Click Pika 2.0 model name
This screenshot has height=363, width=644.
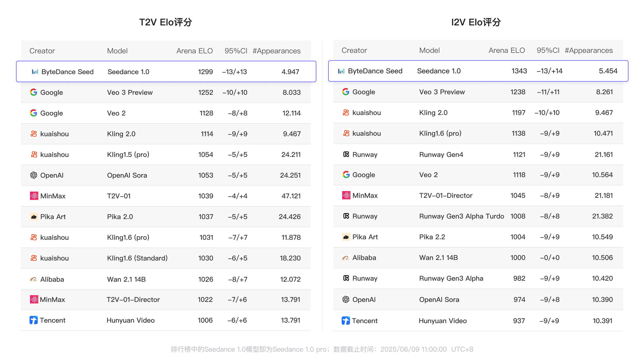[x=120, y=217]
